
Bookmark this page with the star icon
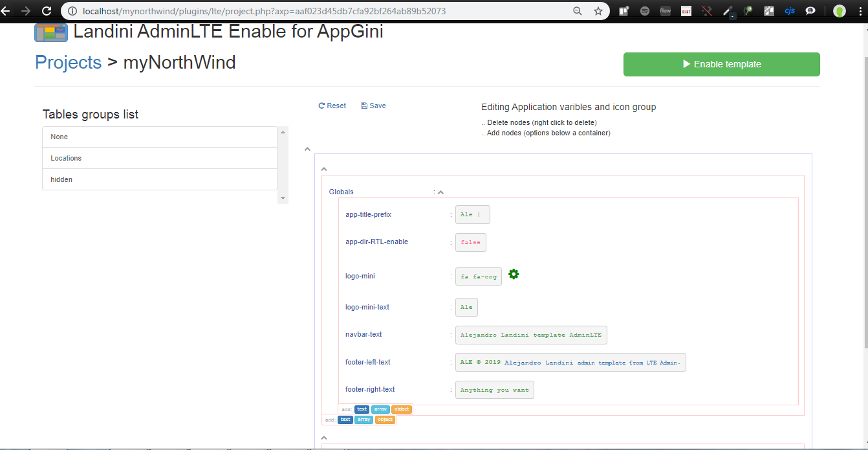point(598,11)
